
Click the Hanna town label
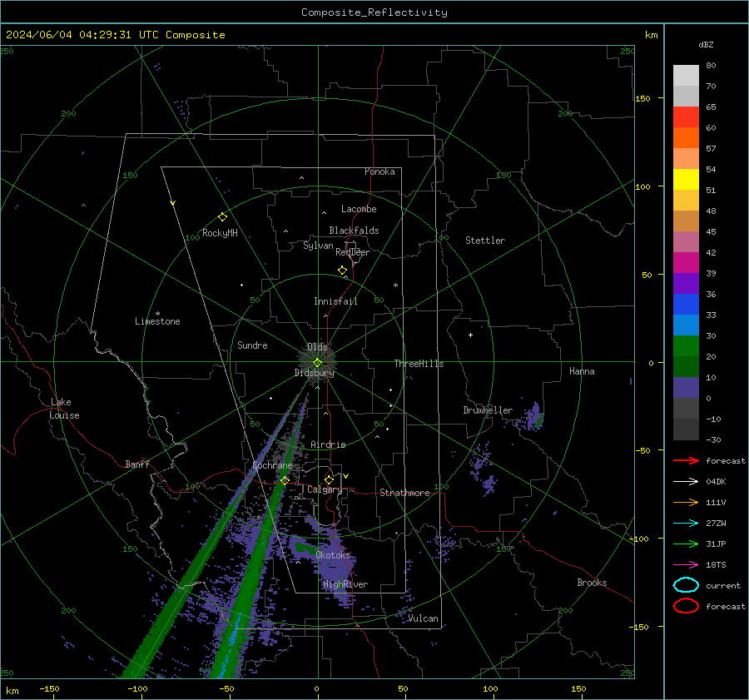[x=582, y=371]
